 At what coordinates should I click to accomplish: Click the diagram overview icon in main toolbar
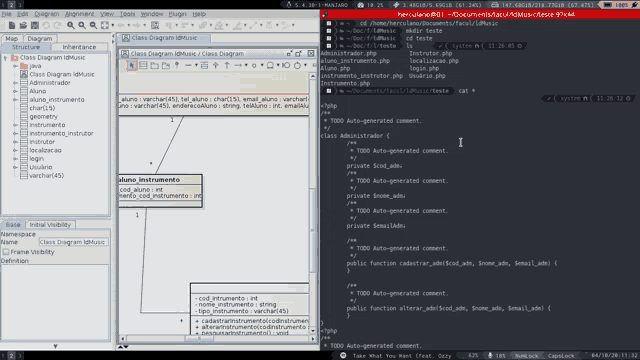point(155,25)
